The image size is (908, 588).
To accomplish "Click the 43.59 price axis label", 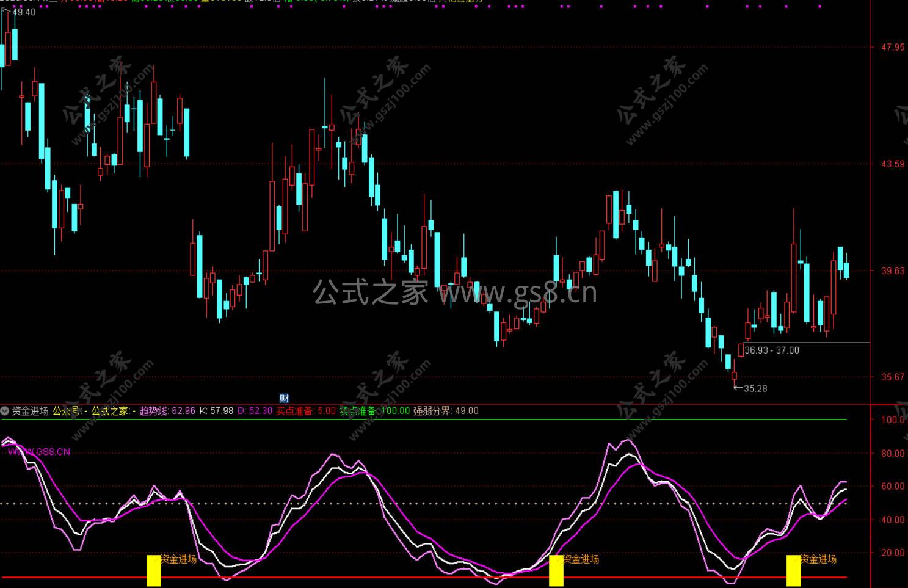I will click(893, 164).
